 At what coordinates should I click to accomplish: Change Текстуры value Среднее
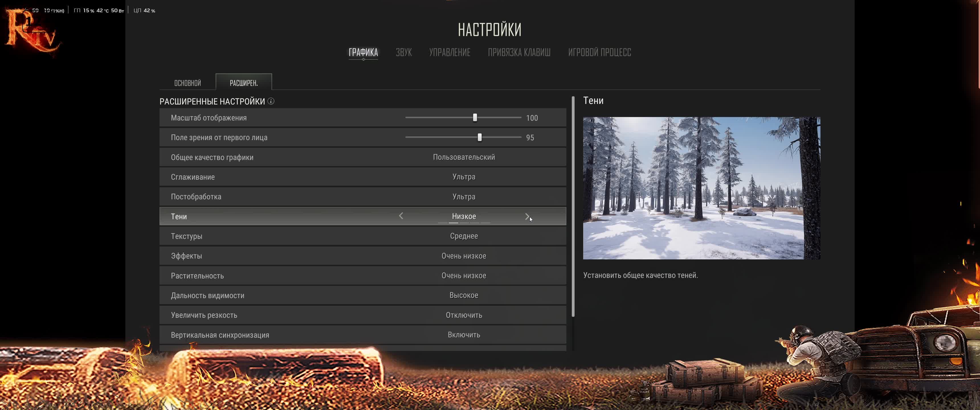(464, 236)
